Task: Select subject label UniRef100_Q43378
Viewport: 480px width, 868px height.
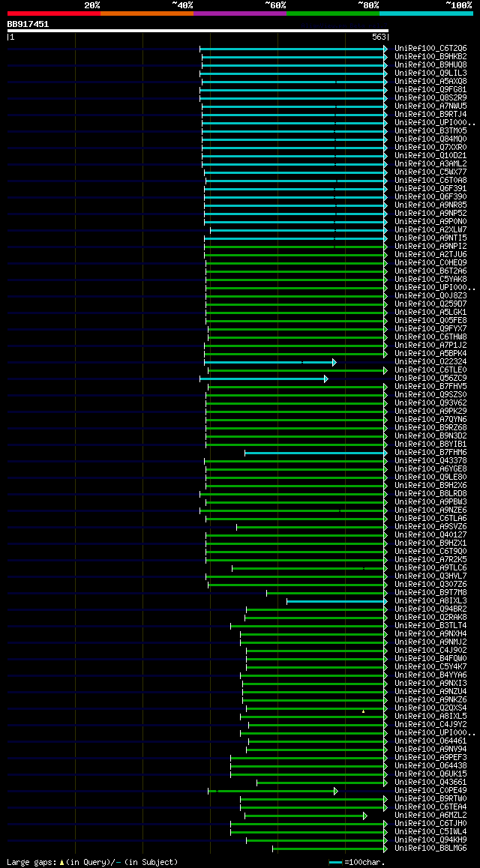Action: click(430, 461)
